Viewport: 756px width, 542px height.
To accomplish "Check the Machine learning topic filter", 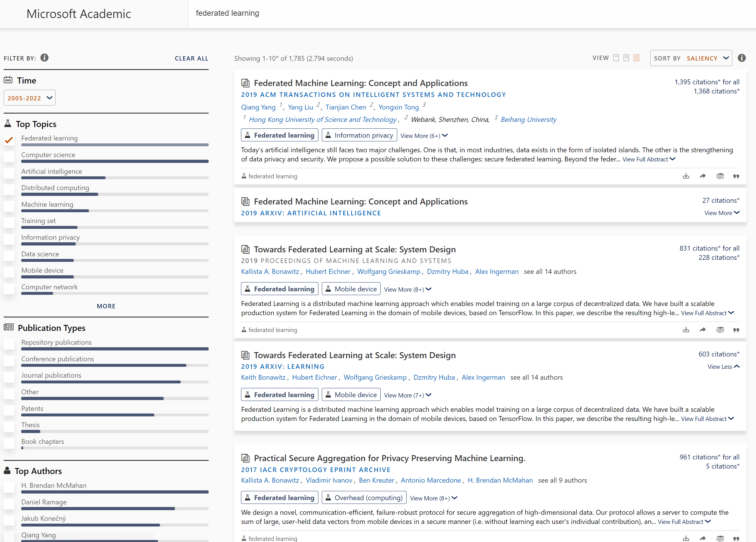I will coord(9,206).
